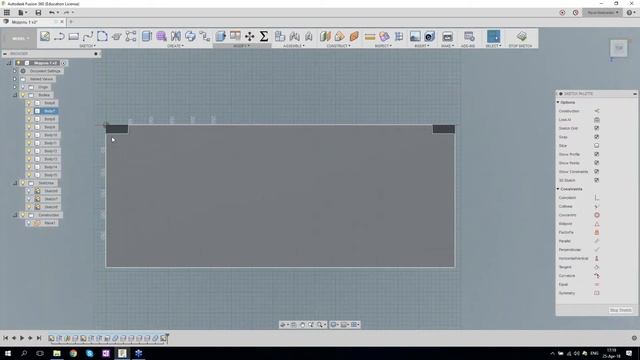The height and width of the screenshot is (360, 640).
Task: Open the Modify menu dropdown
Action: pos(242,46)
